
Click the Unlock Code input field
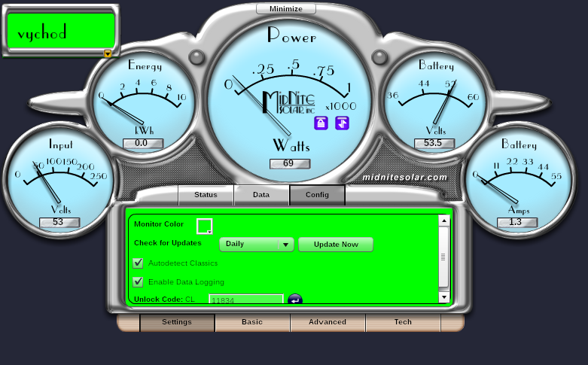coord(245,300)
